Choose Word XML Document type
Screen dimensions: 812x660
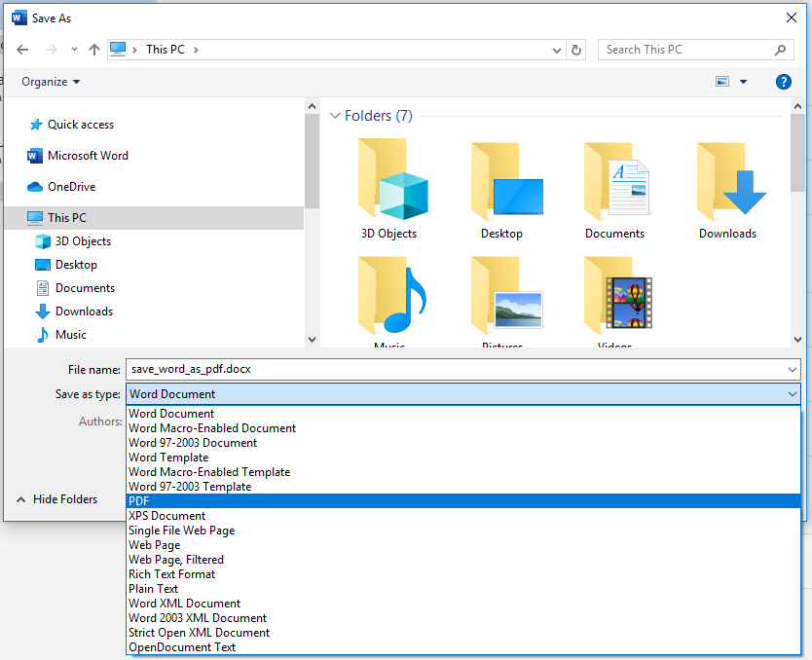click(x=463, y=604)
